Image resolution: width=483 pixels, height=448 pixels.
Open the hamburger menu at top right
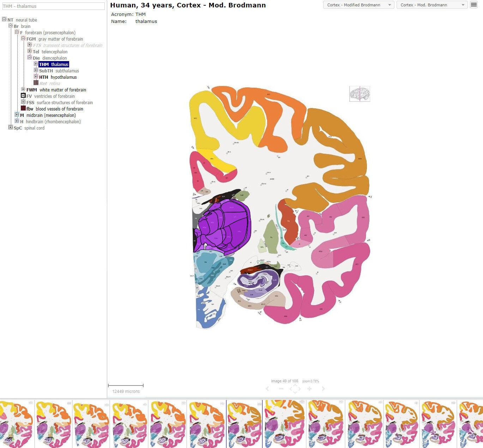[474, 5]
